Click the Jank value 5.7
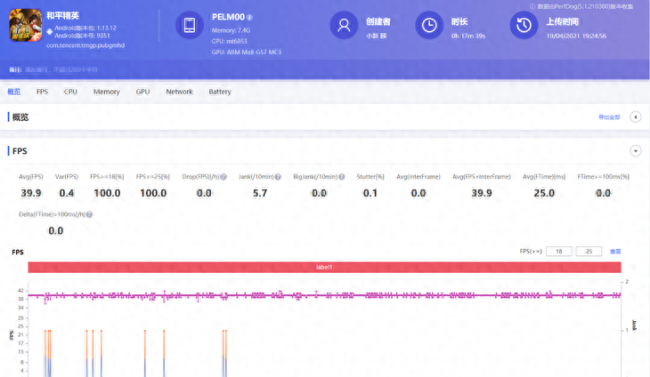 coord(260,193)
